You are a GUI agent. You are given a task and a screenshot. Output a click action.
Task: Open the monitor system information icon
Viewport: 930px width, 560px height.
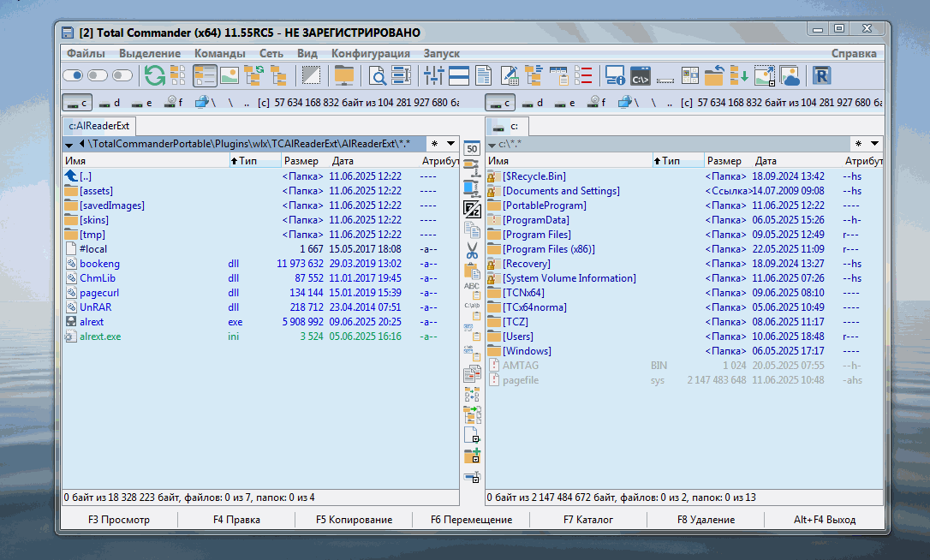click(x=615, y=76)
